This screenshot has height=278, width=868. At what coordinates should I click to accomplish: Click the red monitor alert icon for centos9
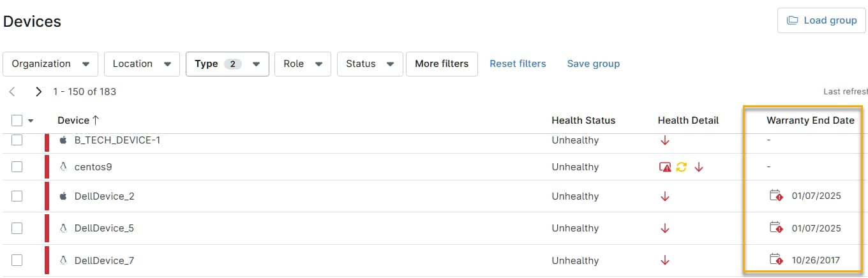(665, 167)
